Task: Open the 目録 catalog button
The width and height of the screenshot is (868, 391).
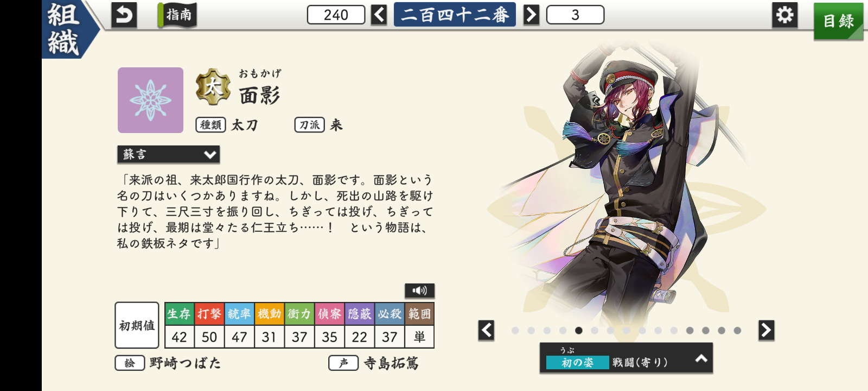Action: tap(838, 21)
